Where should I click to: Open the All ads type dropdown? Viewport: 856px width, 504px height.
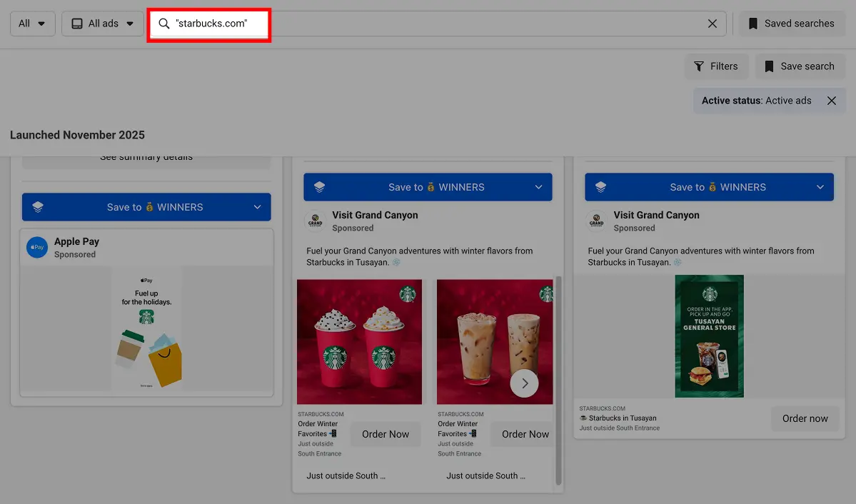pos(103,24)
